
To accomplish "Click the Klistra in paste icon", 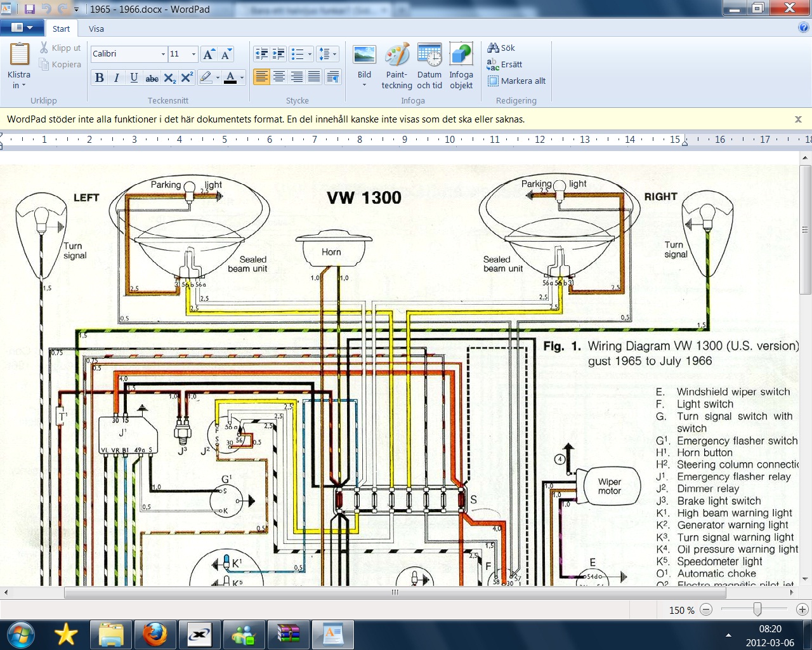I will click(19, 56).
